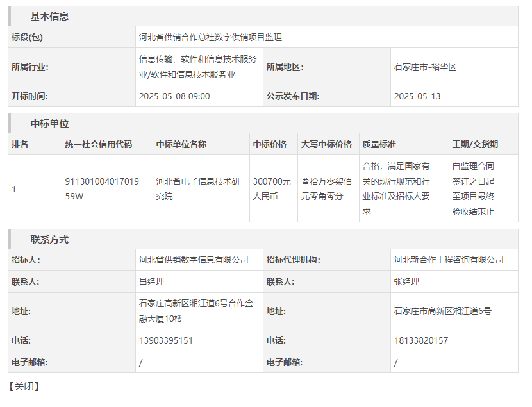Viewport: 532px width, 407px height.
Task: Click the 招标人 label
Action: tap(26, 260)
